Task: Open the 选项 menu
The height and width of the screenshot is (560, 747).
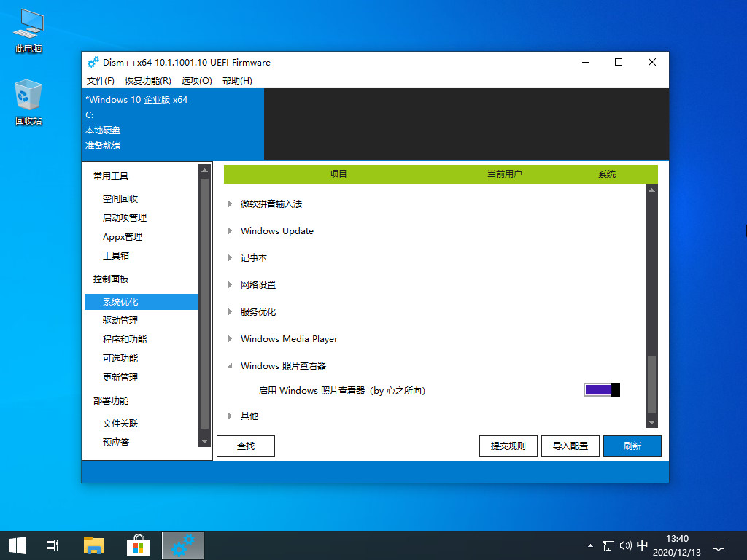Action: click(x=196, y=80)
